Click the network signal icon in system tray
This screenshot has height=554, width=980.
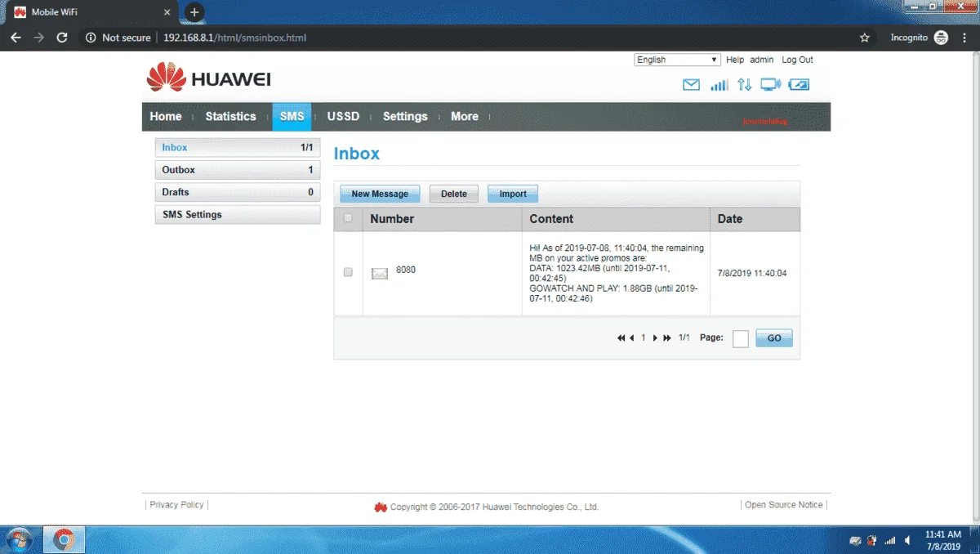coord(889,540)
